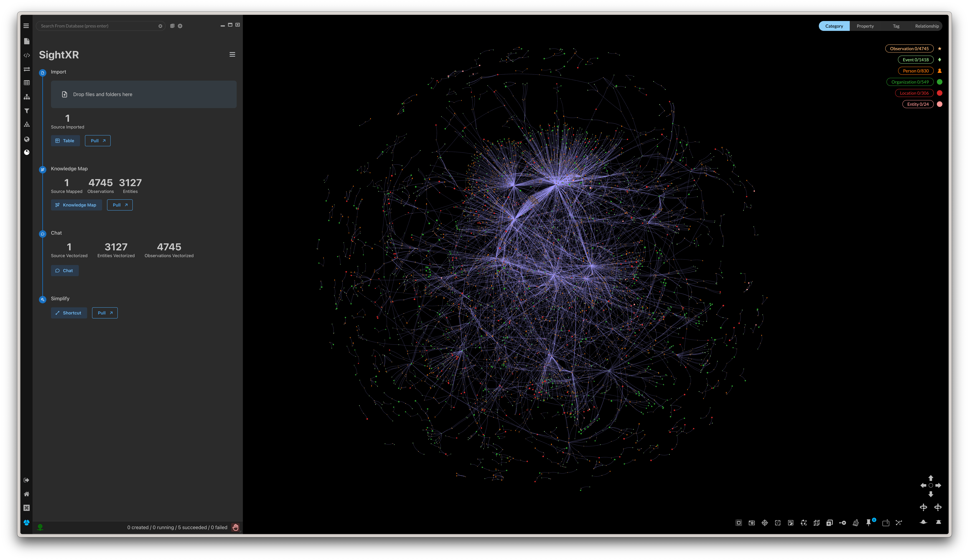
Task: Take a snapshot with the camera icon
Action: 752,523
